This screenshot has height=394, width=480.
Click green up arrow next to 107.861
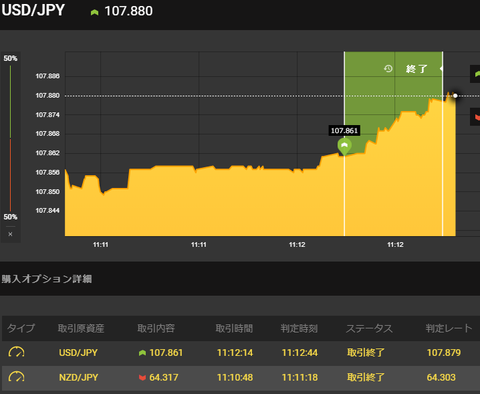point(142,353)
